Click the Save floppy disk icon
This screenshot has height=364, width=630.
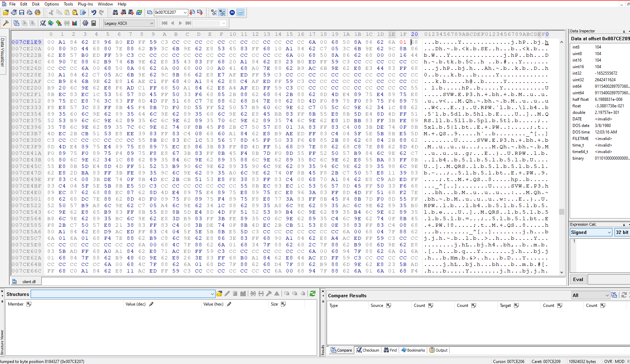[22, 13]
